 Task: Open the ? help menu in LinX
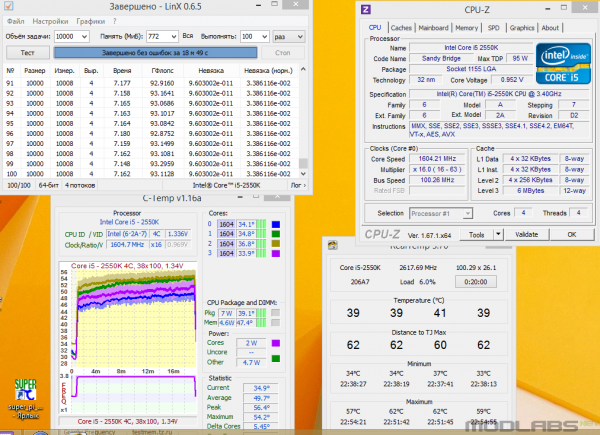tap(114, 21)
